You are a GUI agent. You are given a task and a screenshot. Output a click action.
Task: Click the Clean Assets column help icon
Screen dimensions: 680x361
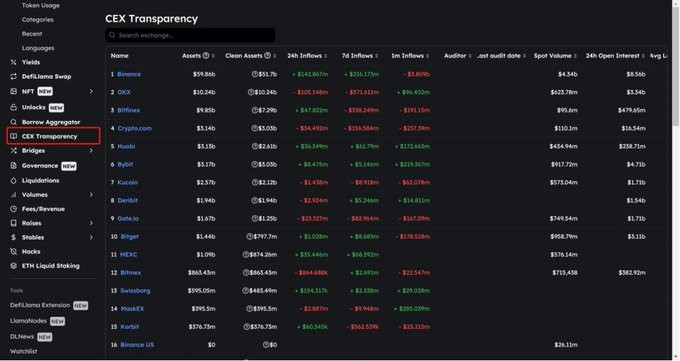[268, 56]
